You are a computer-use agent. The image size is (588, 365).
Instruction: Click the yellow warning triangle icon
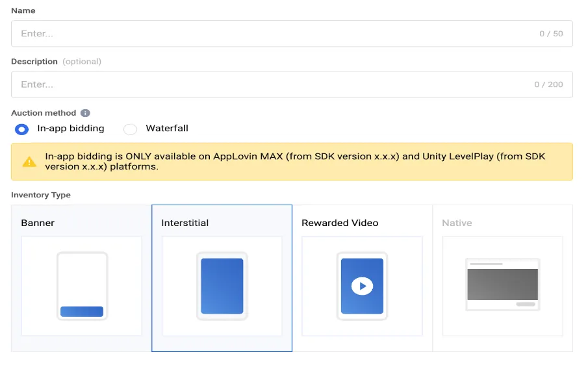[29, 162]
